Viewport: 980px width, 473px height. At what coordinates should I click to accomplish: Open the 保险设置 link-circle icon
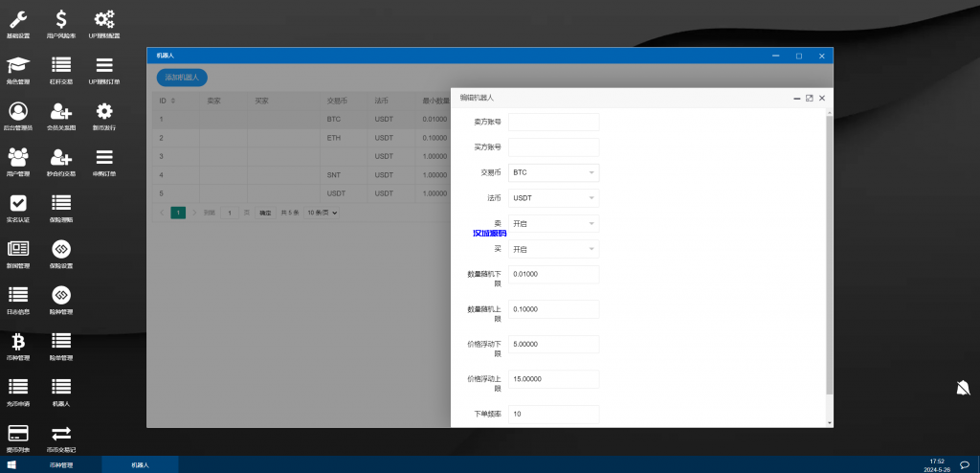[61, 249]
